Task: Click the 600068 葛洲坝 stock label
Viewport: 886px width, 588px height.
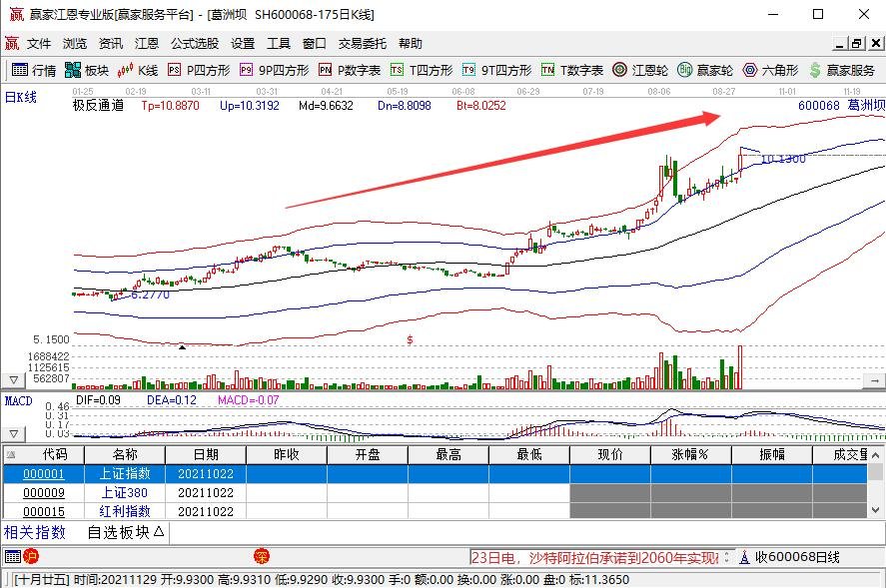Action: click(x=841, y=105)
